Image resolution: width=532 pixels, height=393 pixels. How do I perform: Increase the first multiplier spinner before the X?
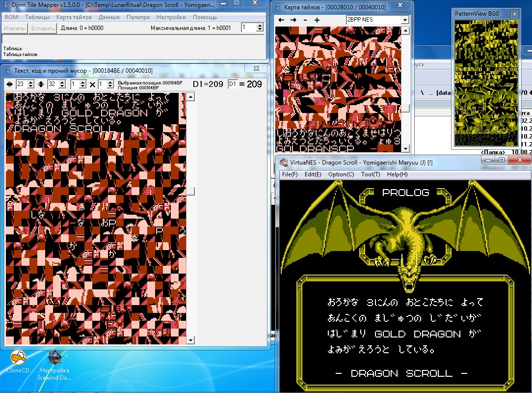coord(83,82)
